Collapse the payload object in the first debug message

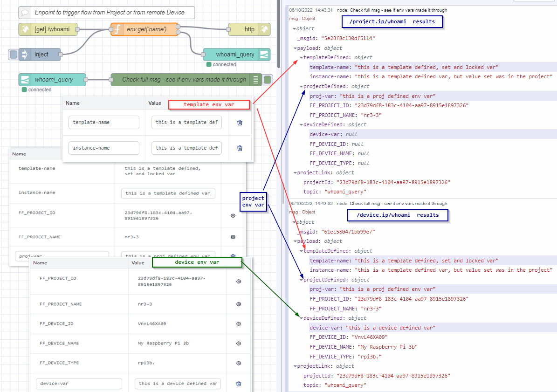point(295,48)
